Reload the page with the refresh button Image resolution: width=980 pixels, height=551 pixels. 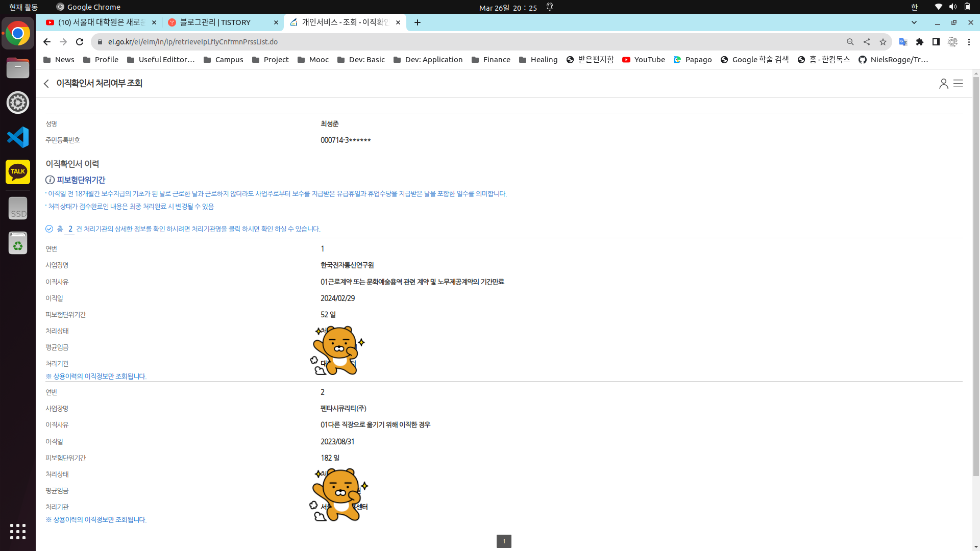pyautogui.click(x=80, y=42)
